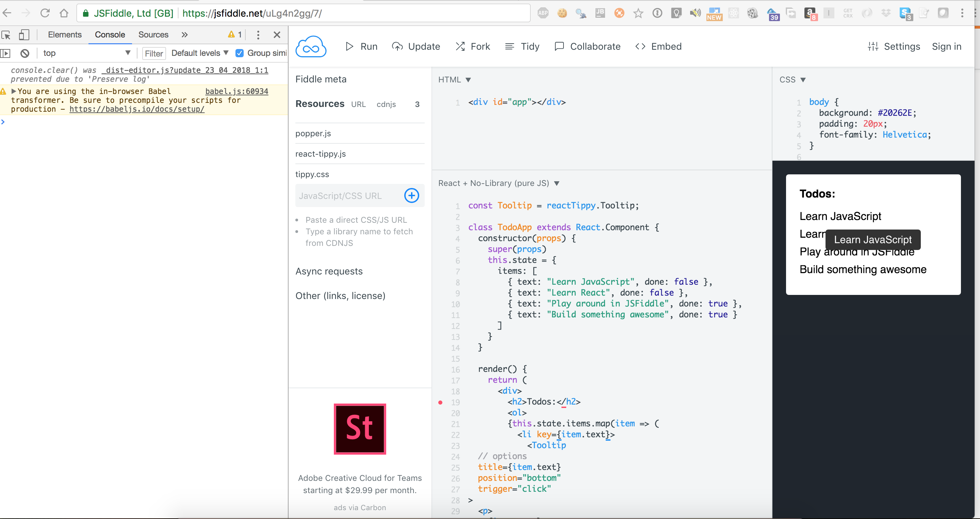Toggle the line 19 breakpoint marker

(440, 402)
